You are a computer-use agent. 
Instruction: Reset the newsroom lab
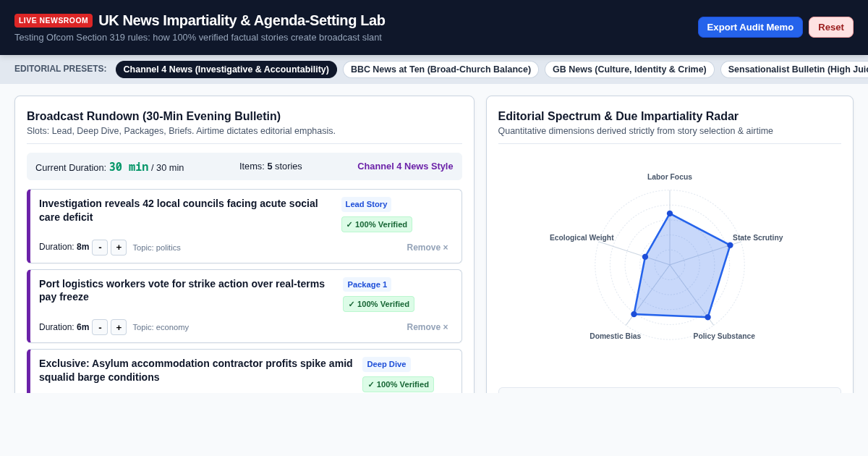point(831,27)
